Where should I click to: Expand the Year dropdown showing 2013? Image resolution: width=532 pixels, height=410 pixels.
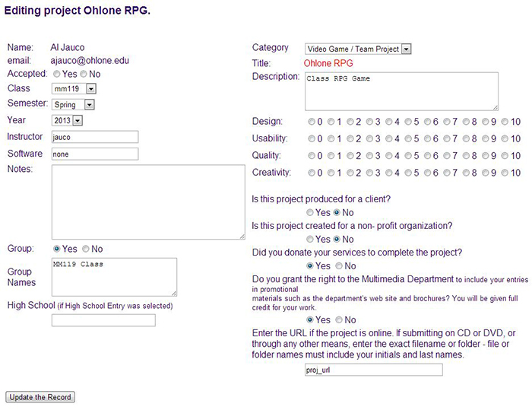pyautogui.click(x=67, y=121)
